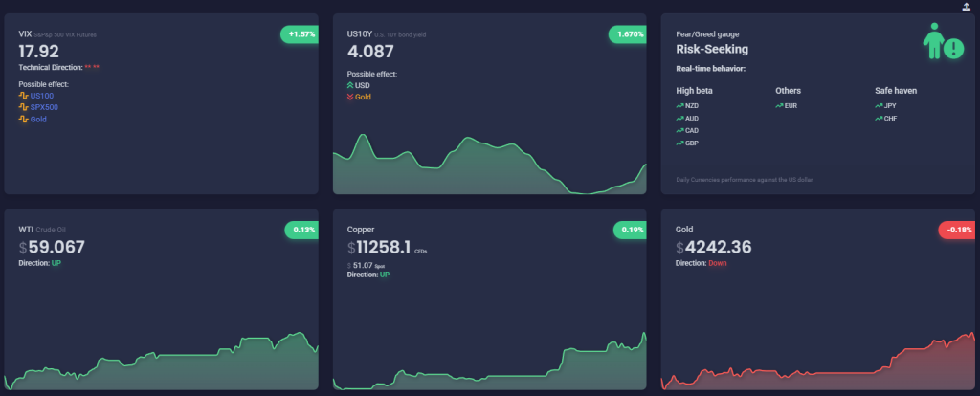Click the share/upload icon at top right

[x=966, y=6]
